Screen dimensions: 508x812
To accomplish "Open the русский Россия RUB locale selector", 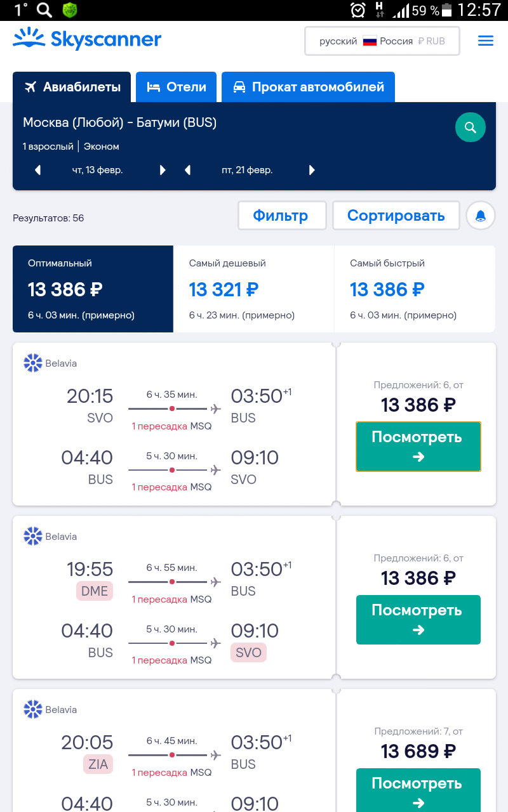I will pos(382,41).
